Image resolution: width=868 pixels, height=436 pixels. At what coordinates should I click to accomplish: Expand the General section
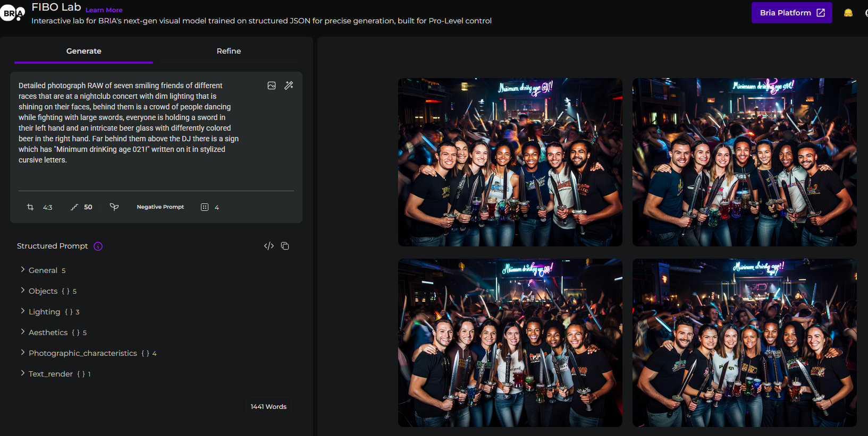coord(43,270)
